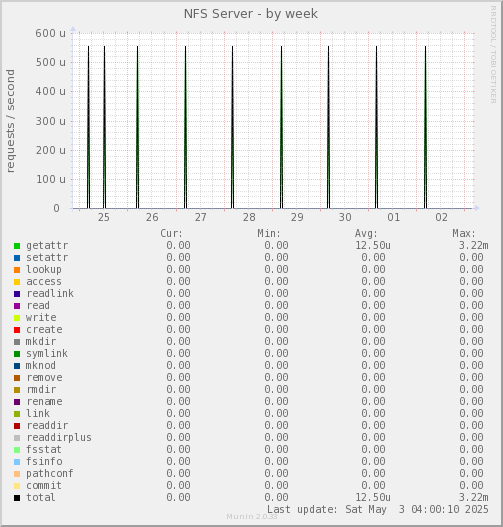Click the red create legend swatch
This screenshot has width=503, height=527.
(x=17, y=330)
